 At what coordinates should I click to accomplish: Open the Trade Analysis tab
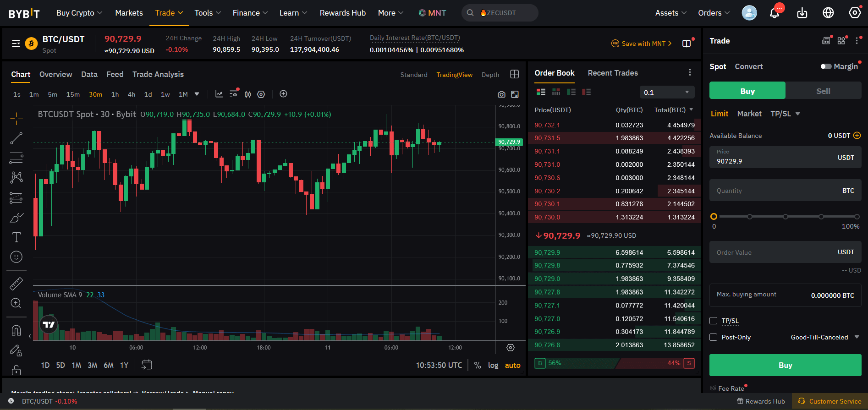(x=158, y=74)
